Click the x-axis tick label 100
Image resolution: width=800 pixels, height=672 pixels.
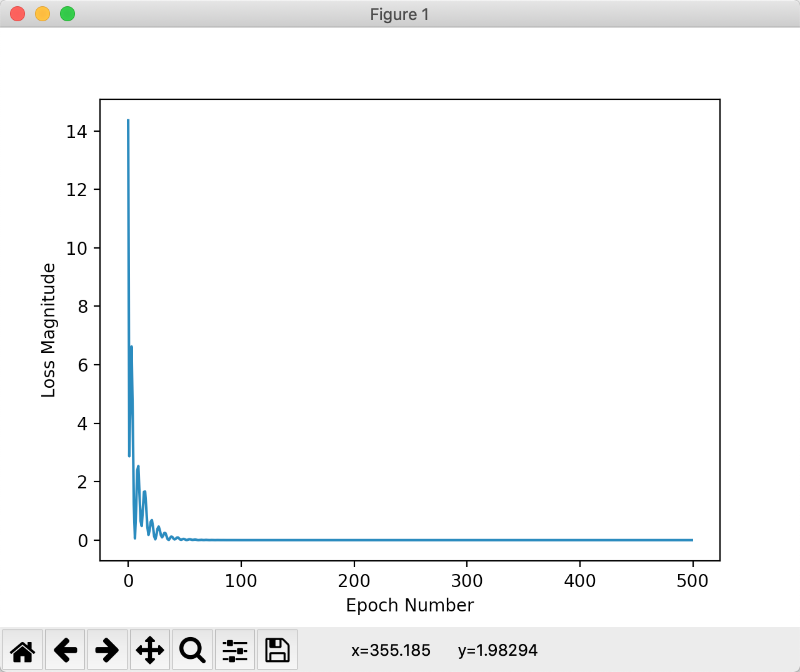click(x=241, y=581)
